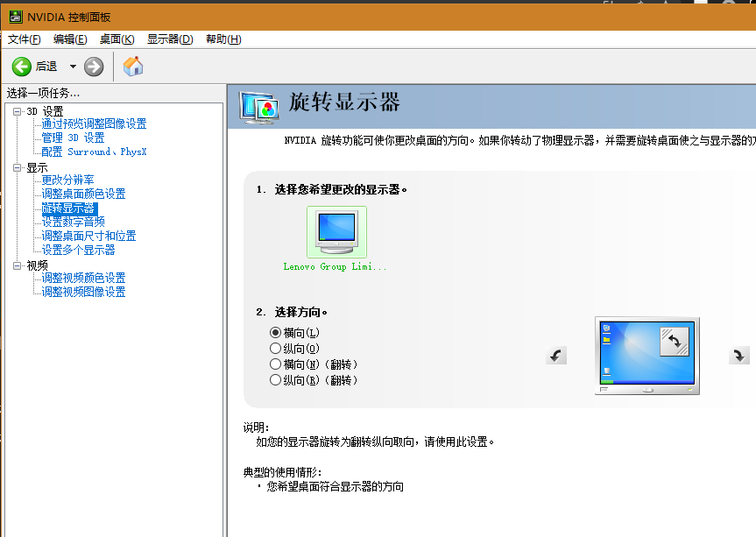
Task: Rotate display counterclockwise with left arrow
Action: (556, 355)
